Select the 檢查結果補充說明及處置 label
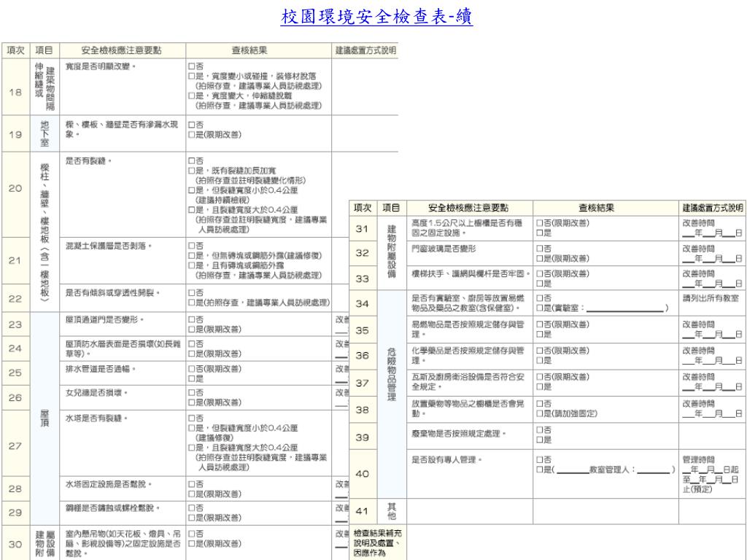This screenshot has height=560, width=747. (x=377, y=542)
